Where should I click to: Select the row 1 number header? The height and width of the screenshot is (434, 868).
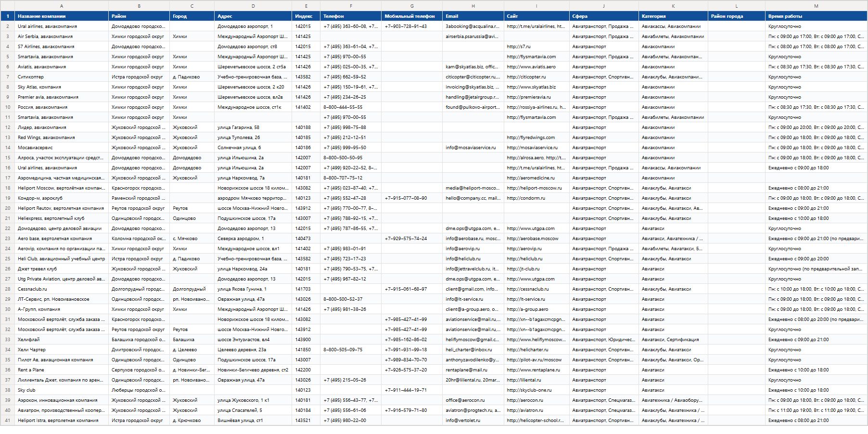7,16
